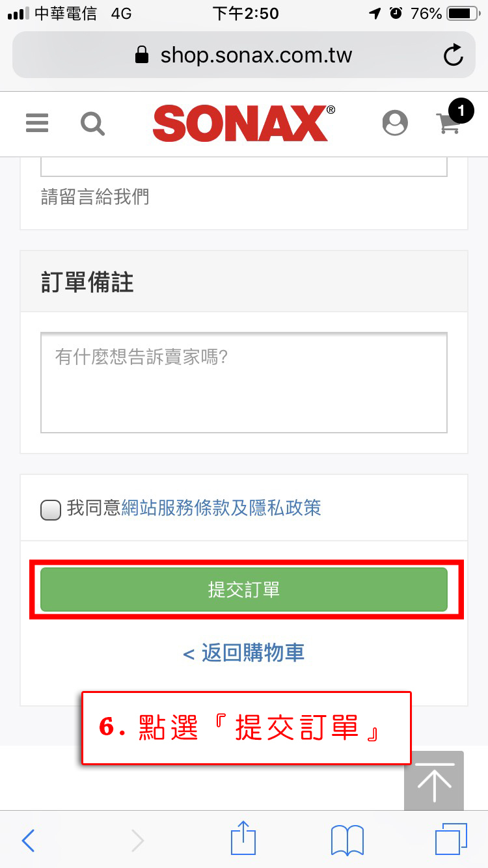Screen dimensions: 488x868
Task: Open Safari bookmarks icon
Action: (x=347, y=841)
